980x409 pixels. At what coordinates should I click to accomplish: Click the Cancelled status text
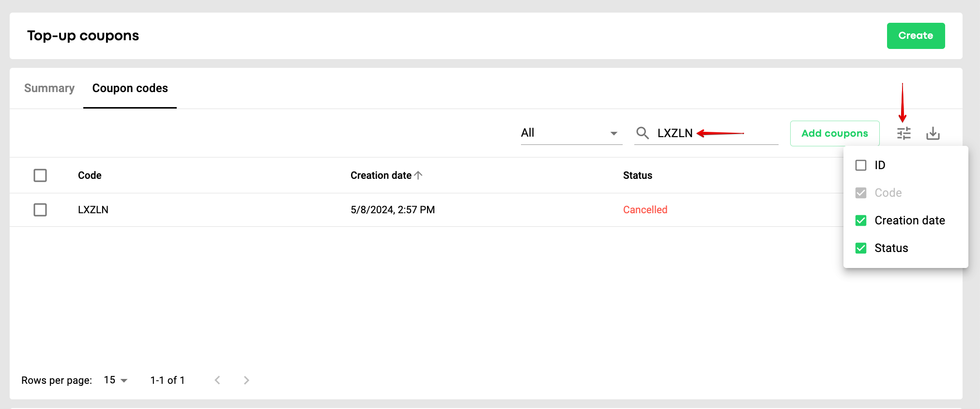645,210
